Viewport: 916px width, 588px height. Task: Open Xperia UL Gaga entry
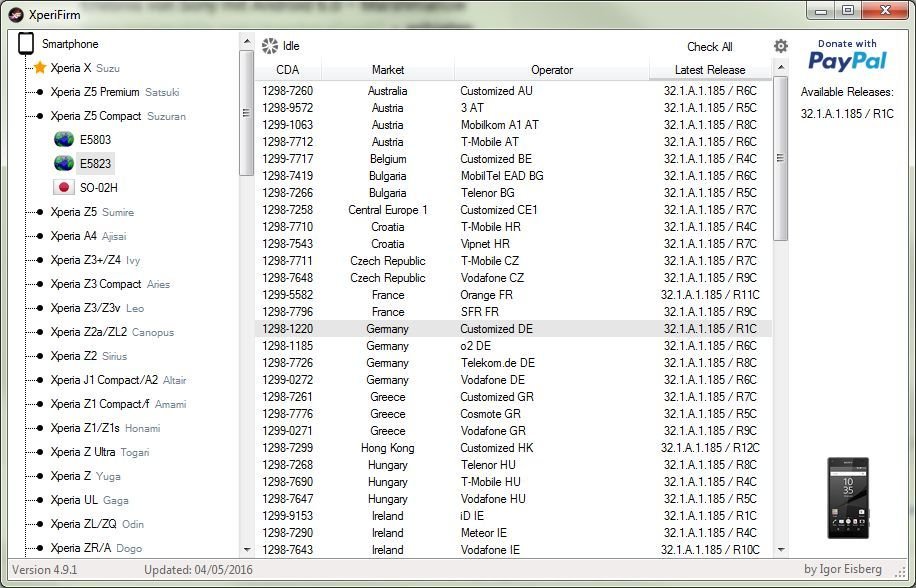(89, 500)
